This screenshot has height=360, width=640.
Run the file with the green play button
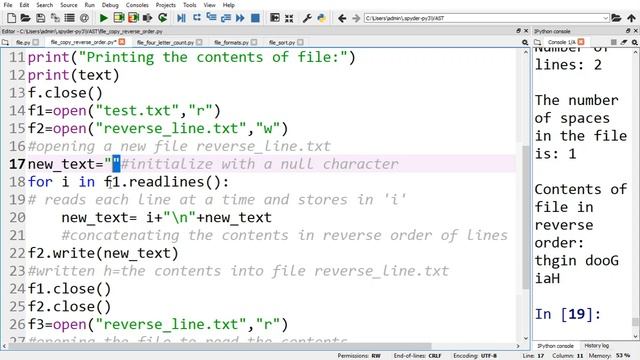coord(104,18)
